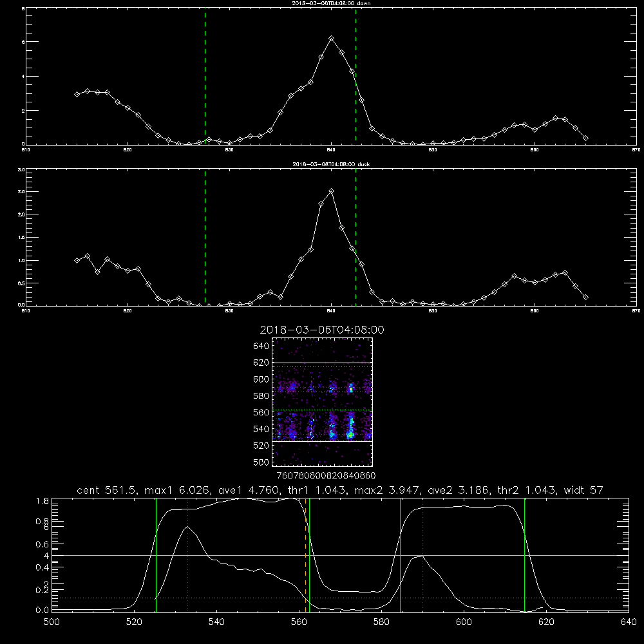
Task: Click the last diamond data point in the dusk plot
Action: (585, 298)
